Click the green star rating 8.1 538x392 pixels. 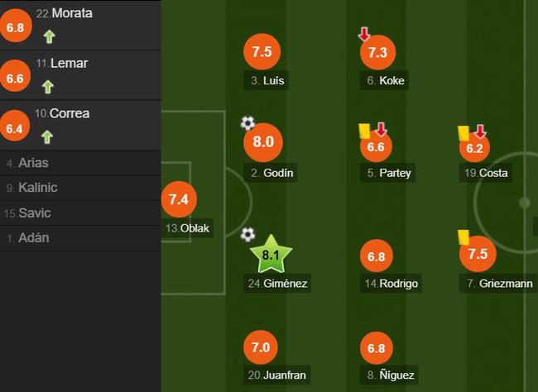271,254
